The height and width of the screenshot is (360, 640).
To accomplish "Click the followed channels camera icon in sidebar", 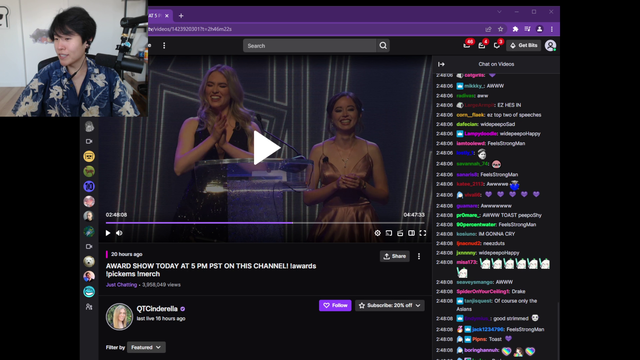I will click(x=89, y=141).
